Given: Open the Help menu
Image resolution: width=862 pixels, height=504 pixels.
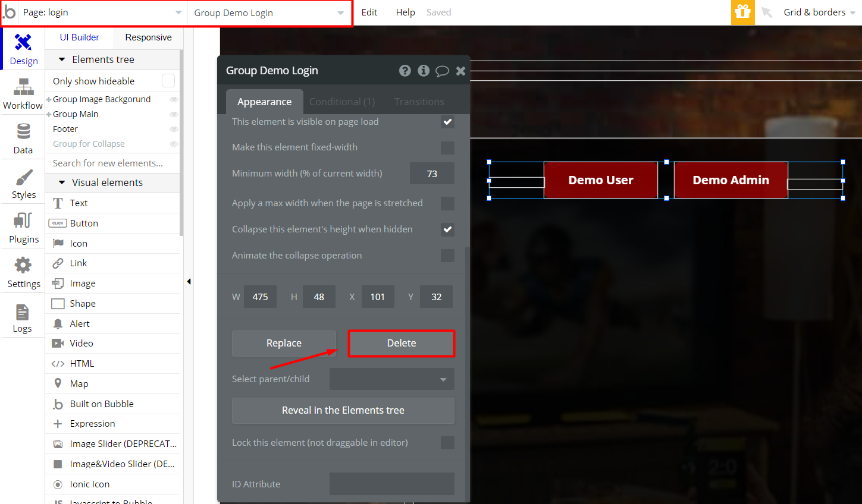Looking at the screenshot, I should 406,12.
